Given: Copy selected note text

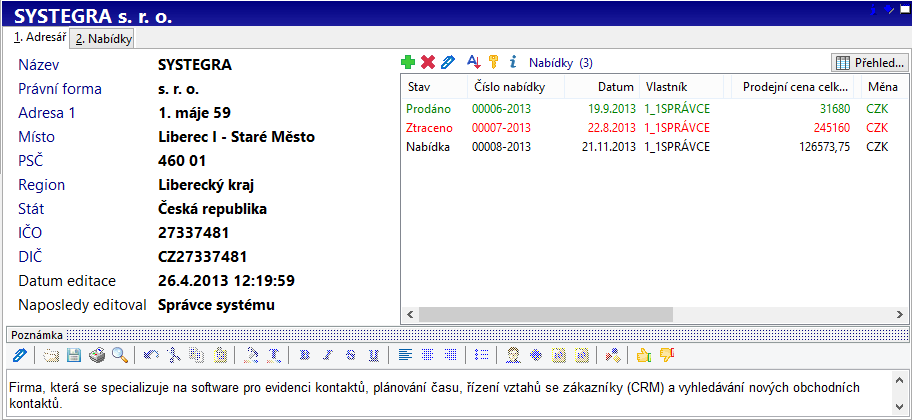Looking at the screenshot, I should pyautogui.click(x=197, y=355).
